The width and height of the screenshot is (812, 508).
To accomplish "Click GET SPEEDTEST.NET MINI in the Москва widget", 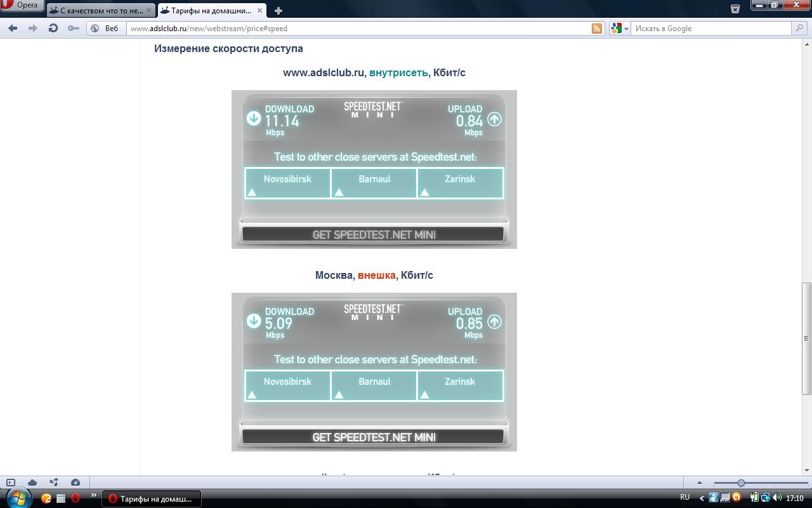I will 374,437.
